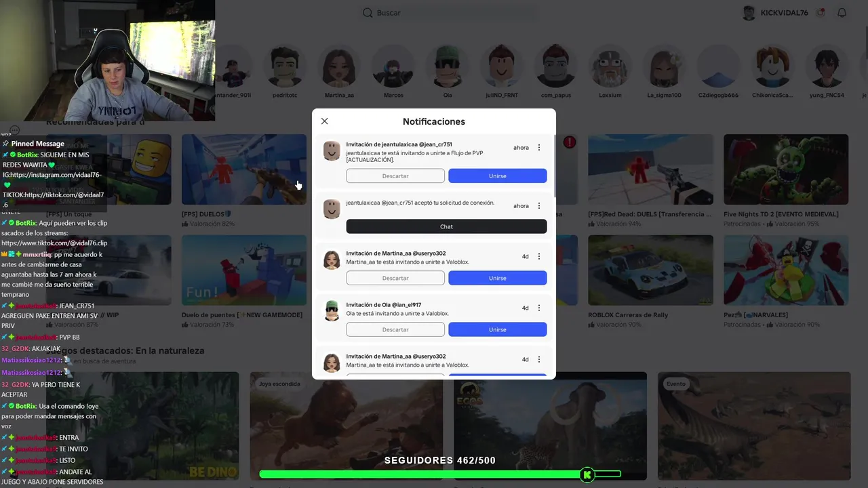Click the Notificaciones title text
Image resolution: width=868 pixels, height=488 pixels.
click(x=434, y=121)
